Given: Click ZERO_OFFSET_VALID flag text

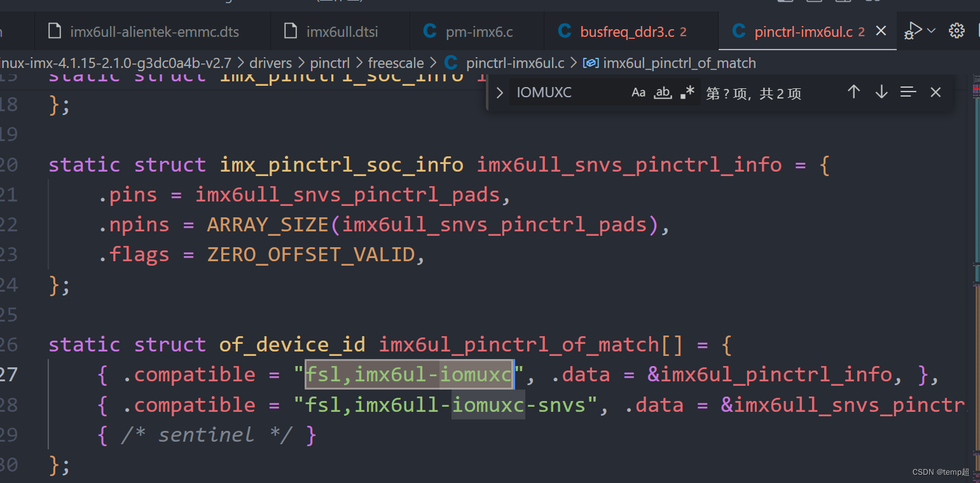Looking at the screenshot, I should point(311,255).
